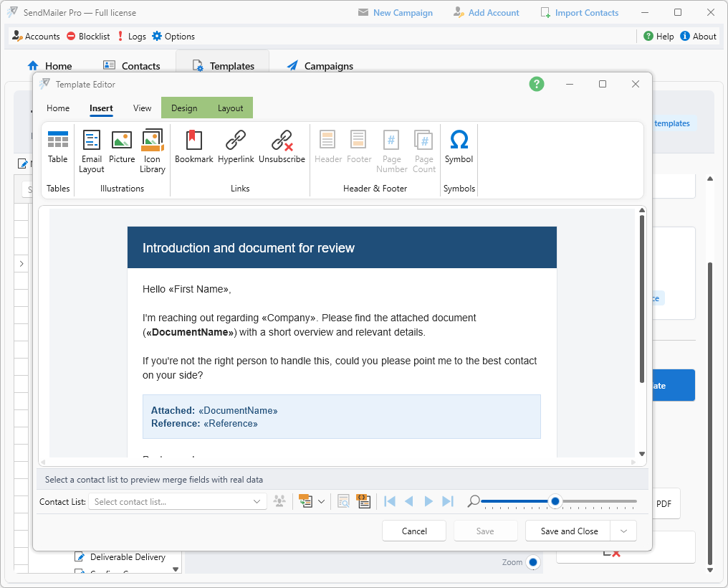
Task: Adjust the preview zoom slider
Action: click(x=555, y=501)
